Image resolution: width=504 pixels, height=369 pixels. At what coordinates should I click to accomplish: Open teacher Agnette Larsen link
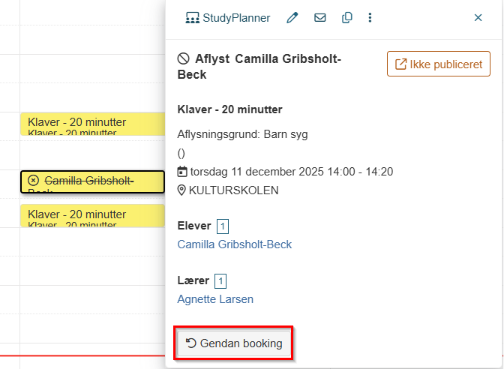[215, 299]
